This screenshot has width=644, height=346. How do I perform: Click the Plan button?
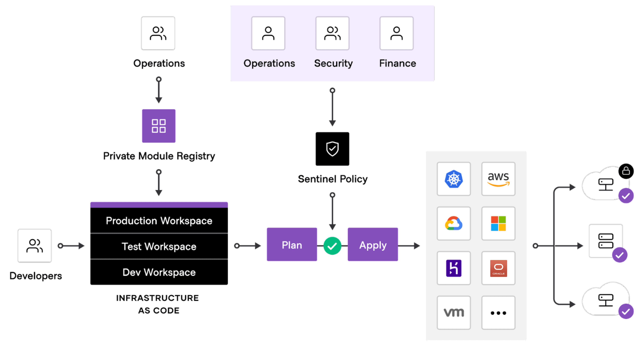tap(292, 245)
